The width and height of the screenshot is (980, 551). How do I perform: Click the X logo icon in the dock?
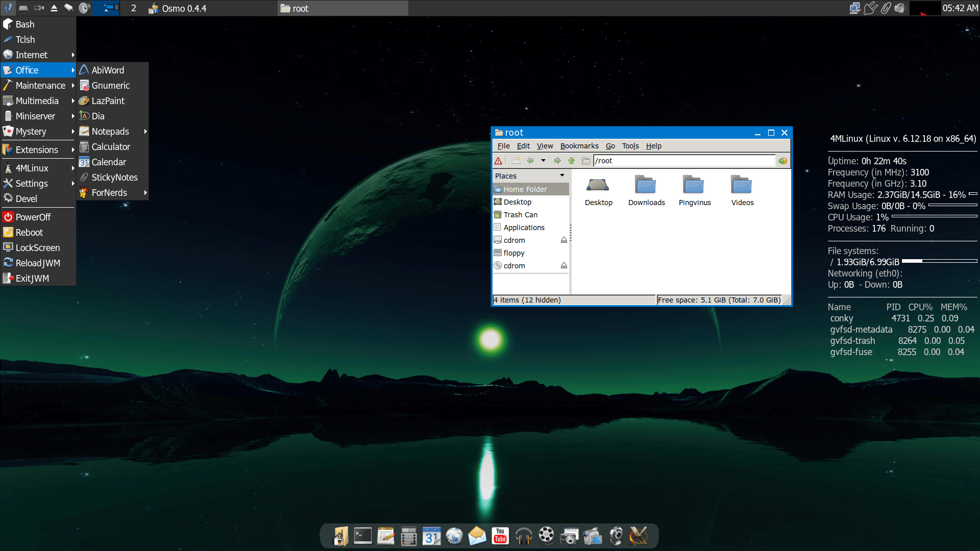pyautogui.click(x=639, y=536)
